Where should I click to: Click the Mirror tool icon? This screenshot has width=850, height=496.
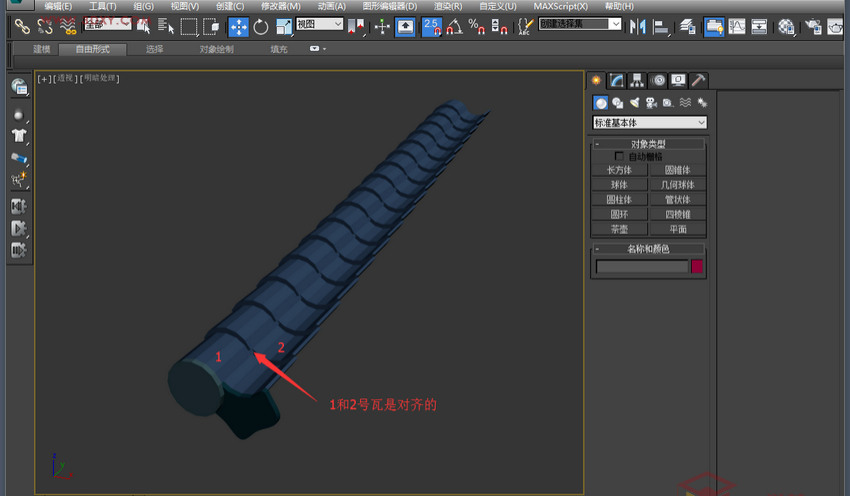(638, 26)
